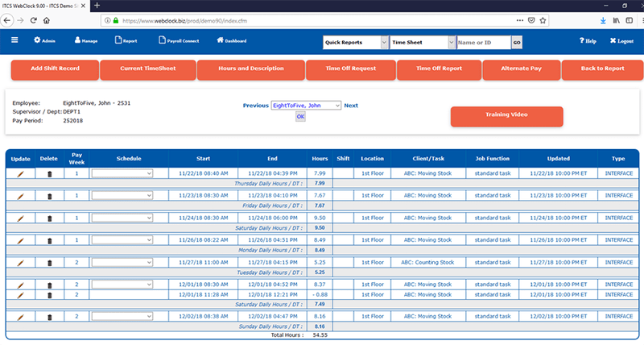Open Payroll Connect menu
Screen dimensions: 644x345
(x=179, y=40)
